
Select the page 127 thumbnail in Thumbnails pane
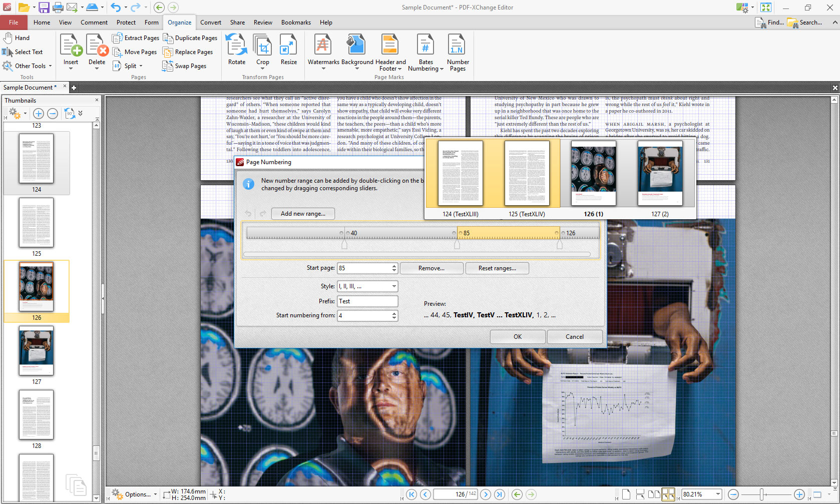(x=36, y=351)
